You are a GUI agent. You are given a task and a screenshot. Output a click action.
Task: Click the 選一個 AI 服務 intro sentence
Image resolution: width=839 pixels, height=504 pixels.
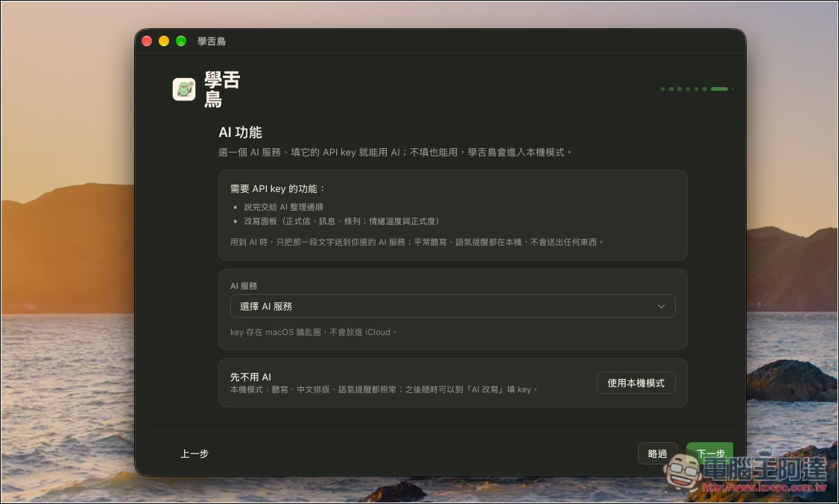point(396,153)
